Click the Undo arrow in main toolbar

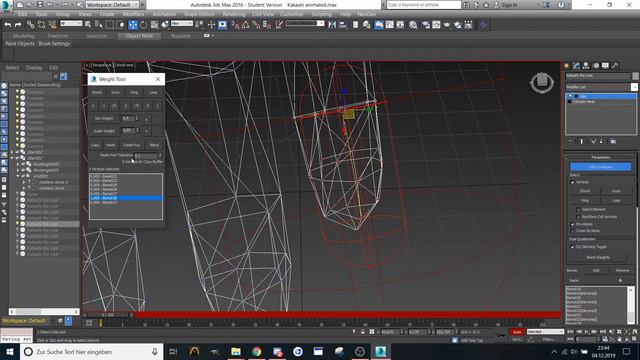(7, 25)
